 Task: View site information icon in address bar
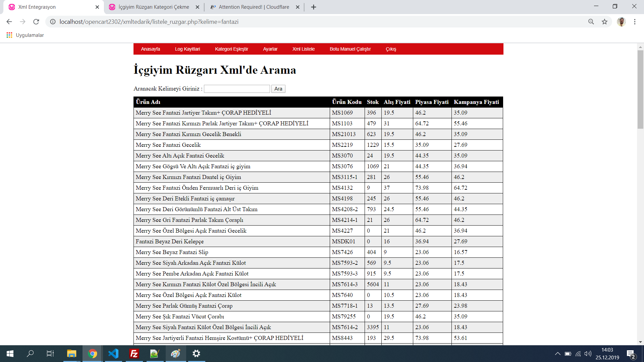(x=53, y=22)
